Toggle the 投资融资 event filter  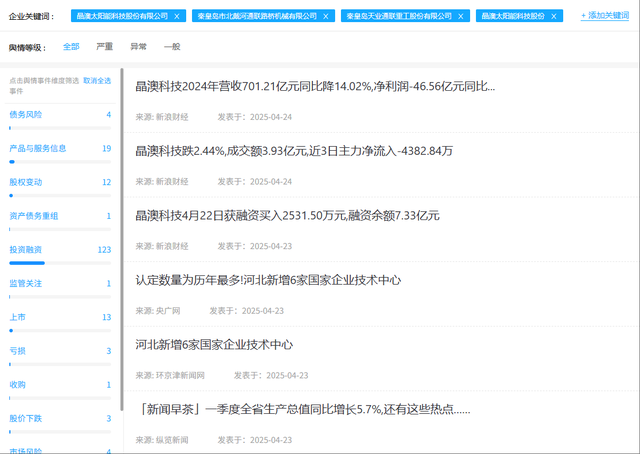coord(26,249)
